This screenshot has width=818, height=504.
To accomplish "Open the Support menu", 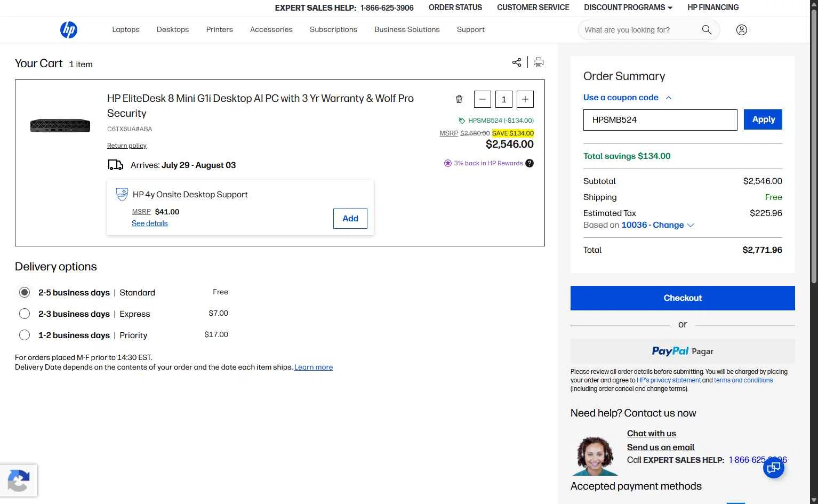I will coord(471,30).
